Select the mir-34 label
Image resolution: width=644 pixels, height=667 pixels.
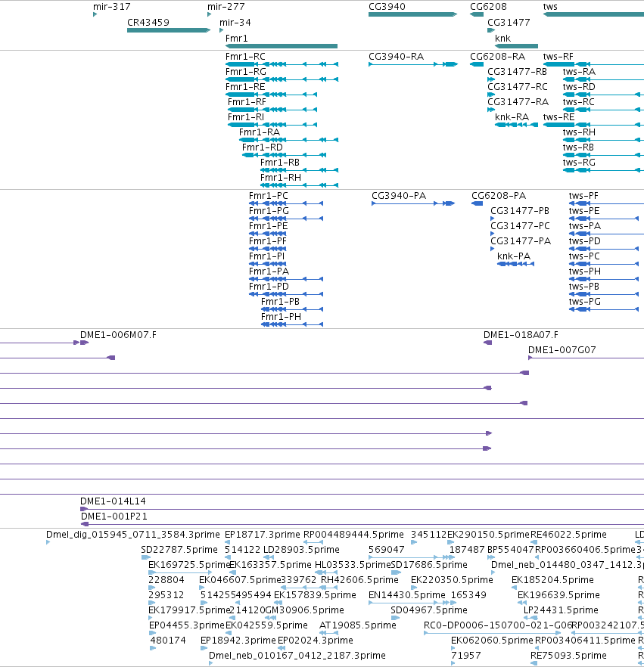coord(235,22)
